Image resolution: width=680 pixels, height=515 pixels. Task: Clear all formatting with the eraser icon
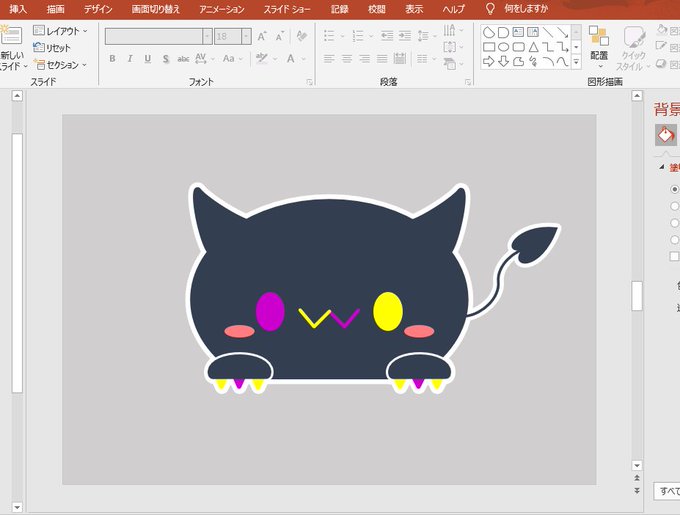pyautogui.click(x=301, y=36)
